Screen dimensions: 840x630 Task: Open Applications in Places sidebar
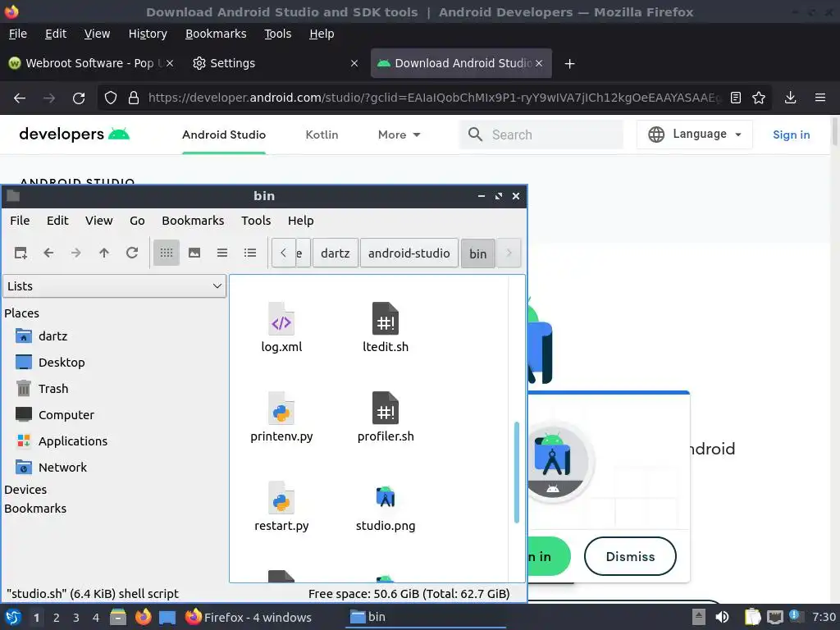pyautogui.click(x=62, y=441)
